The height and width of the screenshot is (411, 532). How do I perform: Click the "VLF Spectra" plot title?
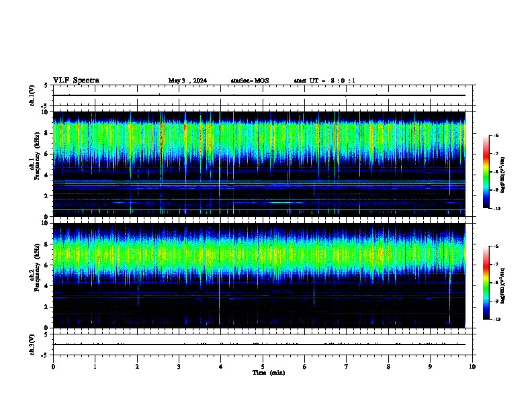pyautogui.click(x=76, y=81)
